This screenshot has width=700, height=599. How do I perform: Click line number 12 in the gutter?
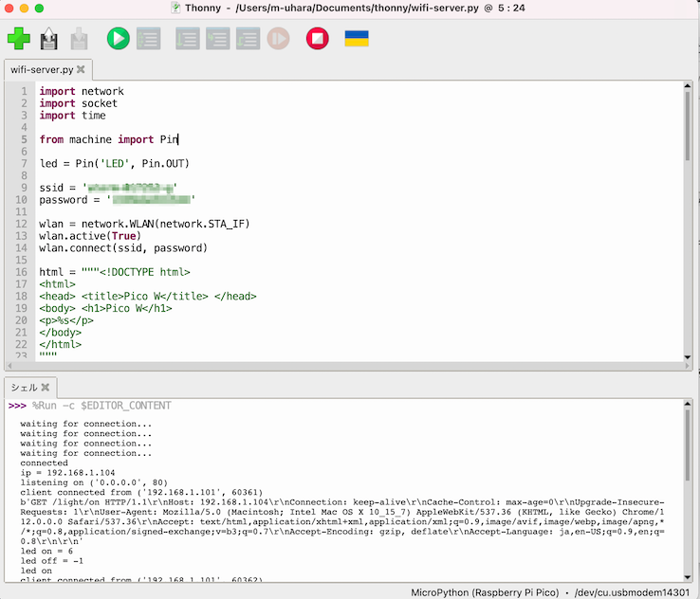(x=21, y=224)
